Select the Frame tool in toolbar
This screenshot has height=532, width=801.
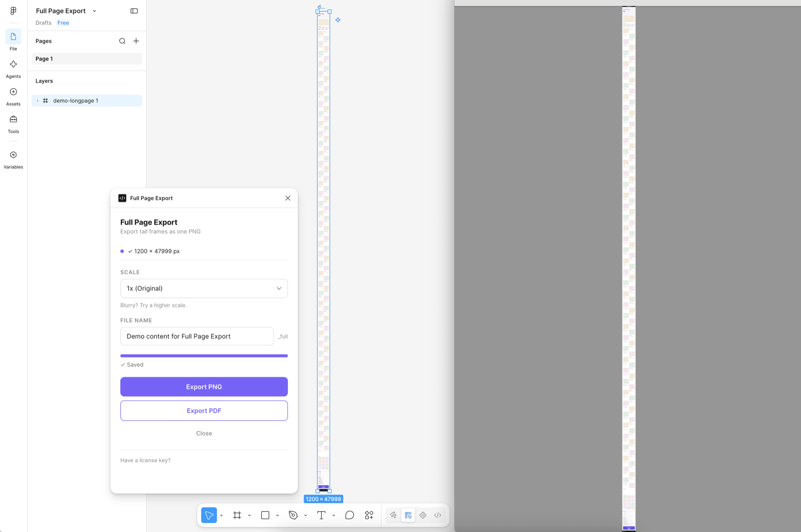coord(237,515)
